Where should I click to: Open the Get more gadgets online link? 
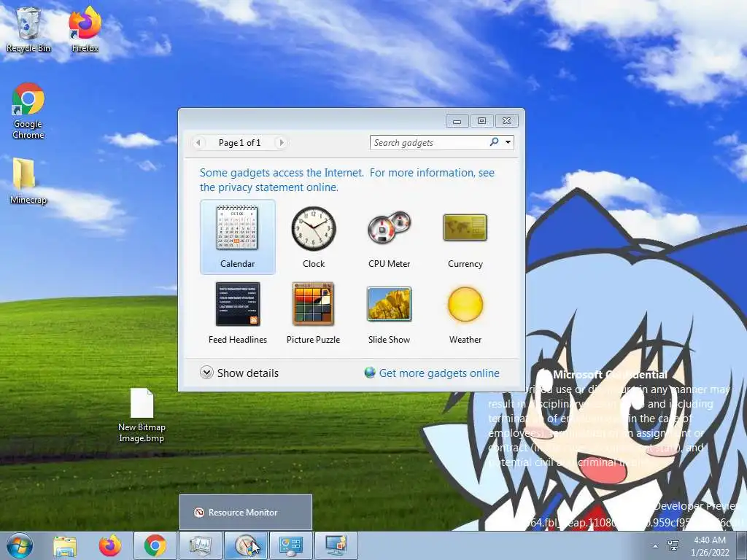pos(432,373)
